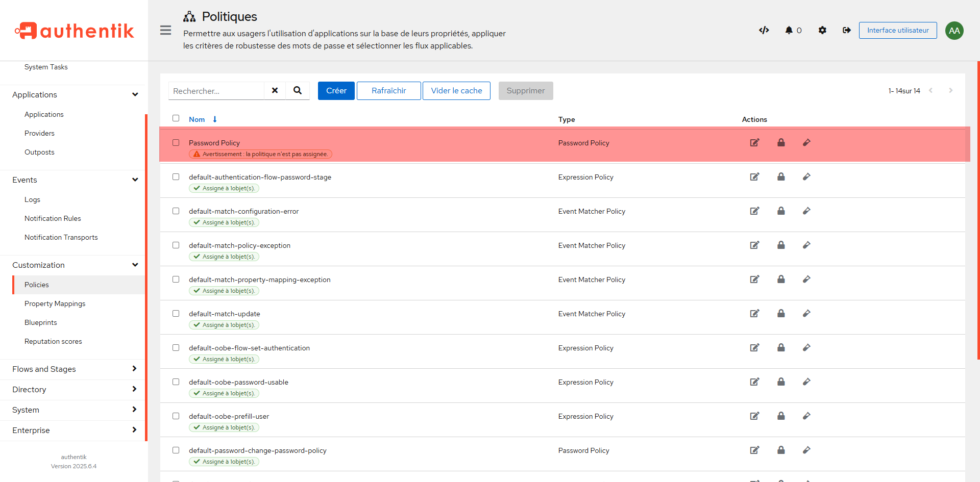Open Property Mappings in sidebar

coord(55,303)
